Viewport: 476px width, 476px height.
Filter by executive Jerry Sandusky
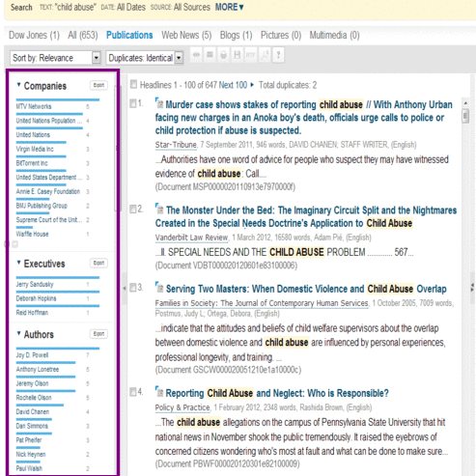click(35, 284)
